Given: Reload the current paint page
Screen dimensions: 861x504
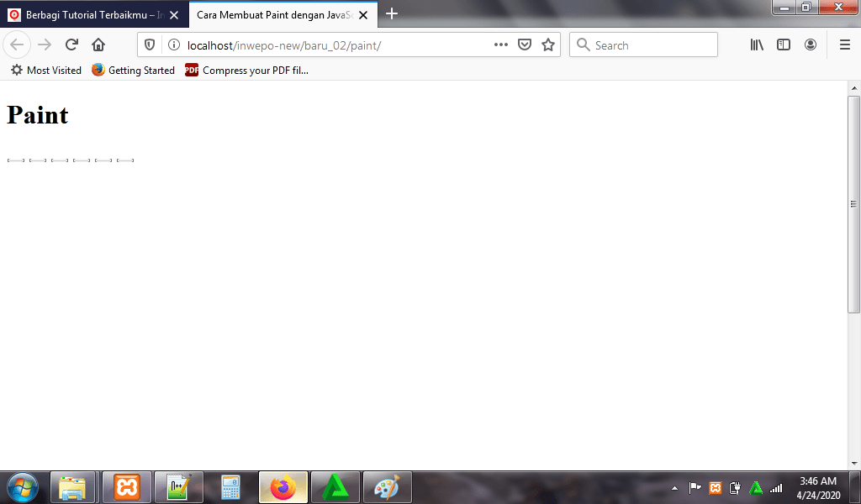Looking at the screenshot, I should 71,45.
